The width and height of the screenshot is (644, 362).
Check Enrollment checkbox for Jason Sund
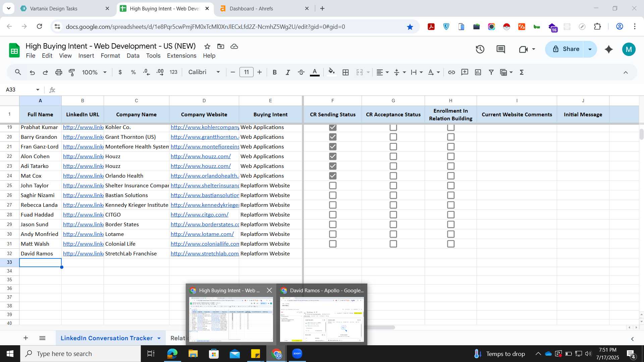451,224
